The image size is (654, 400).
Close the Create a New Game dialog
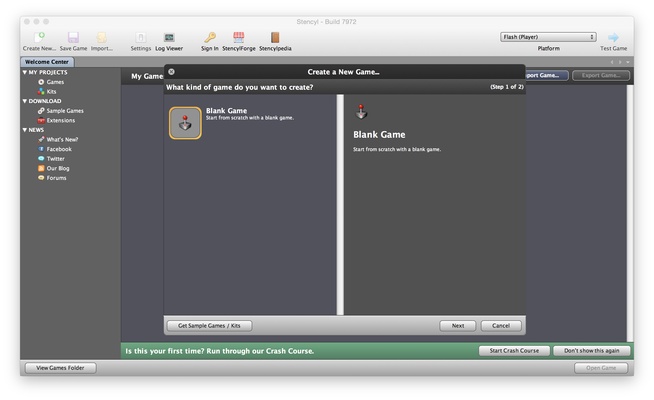click(171, 72)
